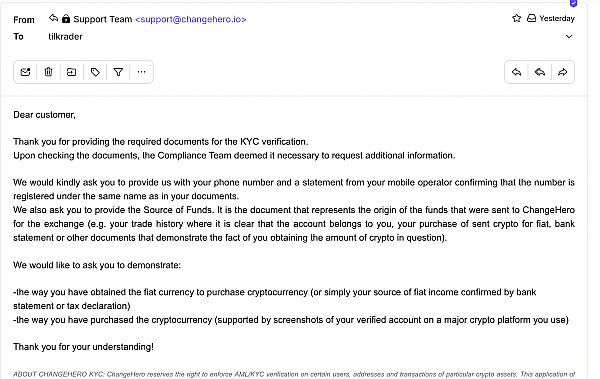Select recipient tilkrader in To field
This screenshot has height=379, width=600.
[65, 37]
